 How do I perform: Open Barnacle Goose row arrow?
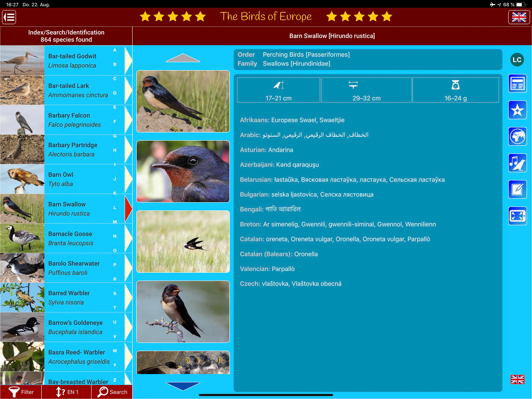click(x=128, y=238)
